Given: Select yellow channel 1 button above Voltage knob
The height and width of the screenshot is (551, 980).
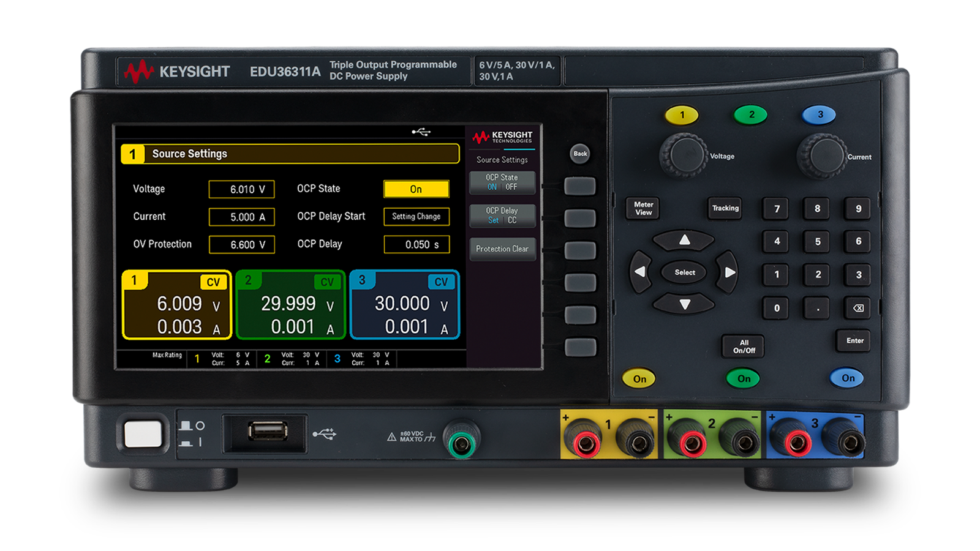Looking at the screenshot, I should pos(682,114).
